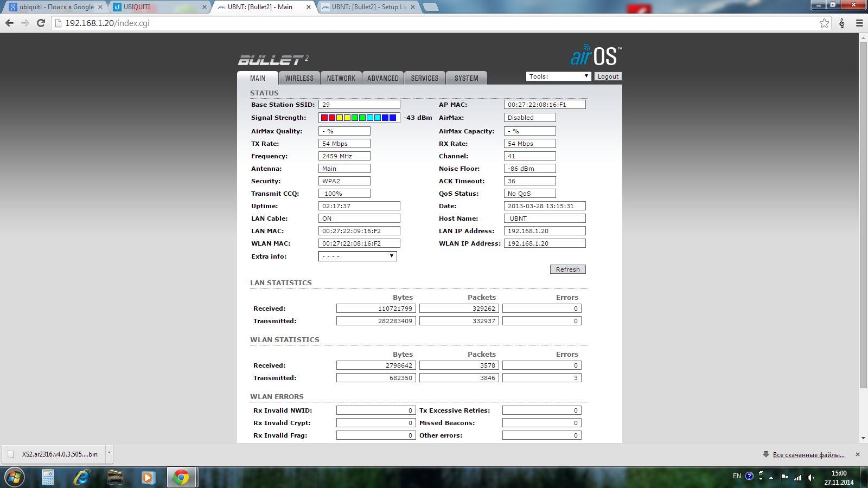Close the downloads bar
Viewport: 868px width, 488px height.
tap(858, 454)
